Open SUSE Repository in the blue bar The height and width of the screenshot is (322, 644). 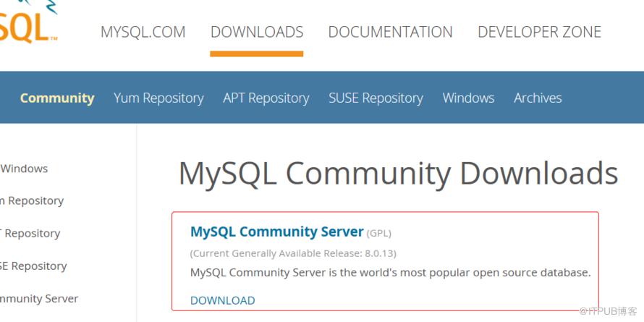376,98
